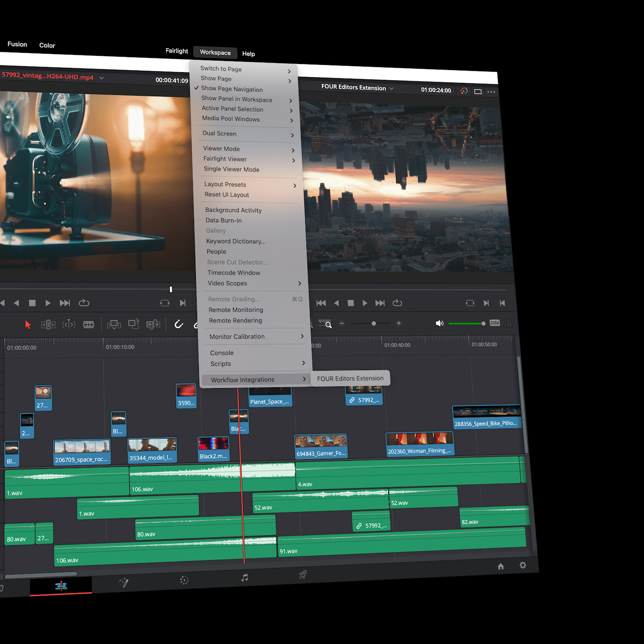Activate the Trim Edit Mode tool
Image resolution: width=644 pixels, height=644 pixels.
[48, 325]
